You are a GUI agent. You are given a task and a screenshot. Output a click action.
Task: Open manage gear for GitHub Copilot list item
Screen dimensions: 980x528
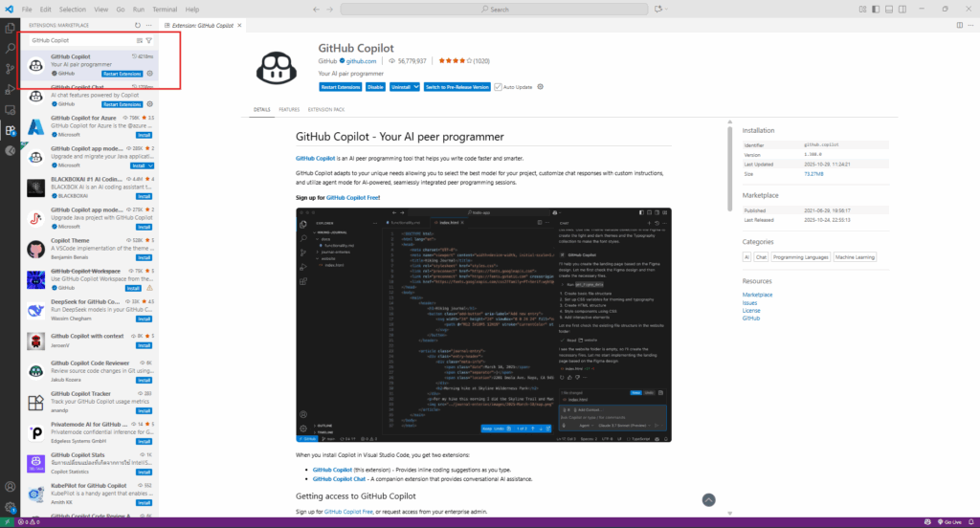click(150, 74)
